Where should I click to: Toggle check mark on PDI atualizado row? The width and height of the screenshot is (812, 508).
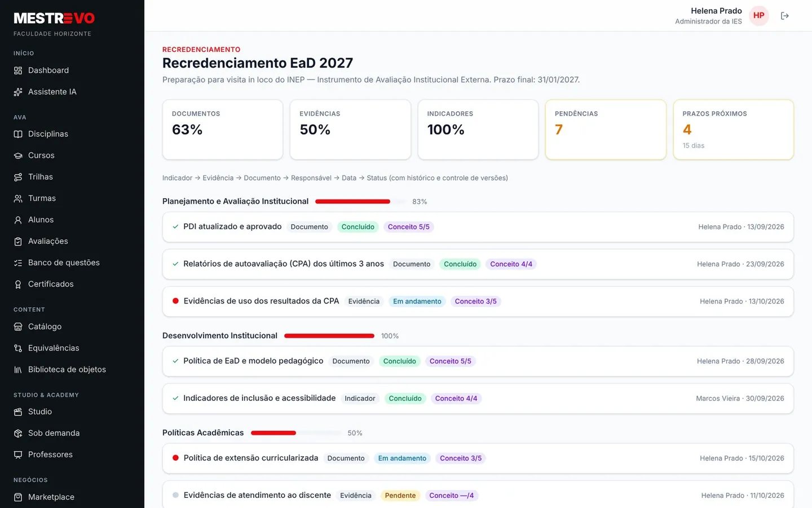point(175,227)
